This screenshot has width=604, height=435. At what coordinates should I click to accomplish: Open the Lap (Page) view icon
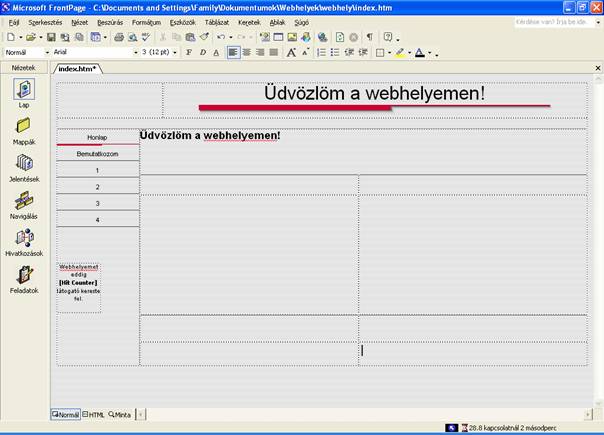(24, 91)
